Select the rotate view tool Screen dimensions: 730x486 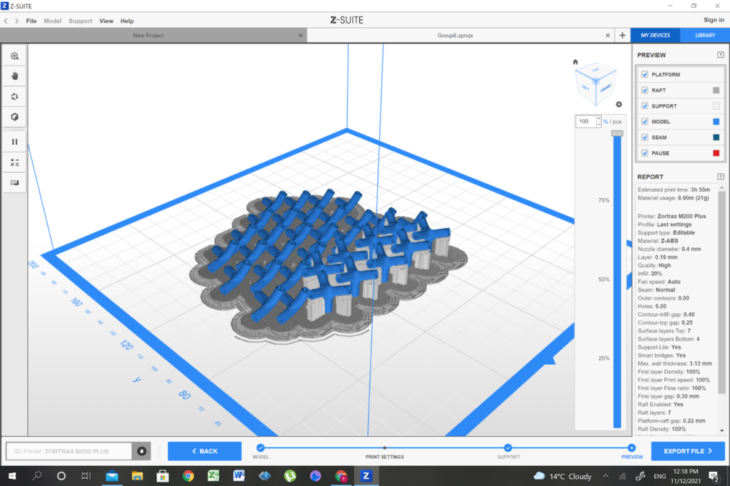[x=15, y=96]
